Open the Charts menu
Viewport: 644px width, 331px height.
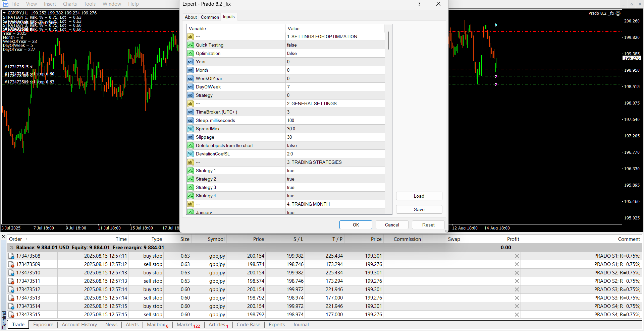[x=70, y=4]
